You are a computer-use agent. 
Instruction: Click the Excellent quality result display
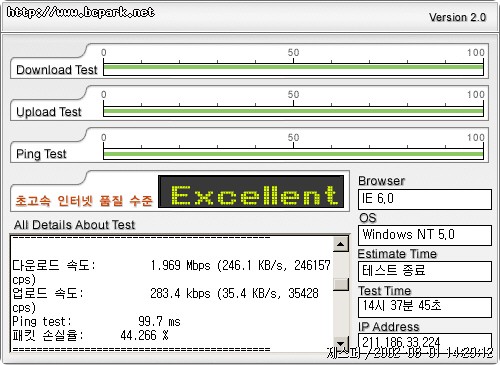tap(251, 192)
